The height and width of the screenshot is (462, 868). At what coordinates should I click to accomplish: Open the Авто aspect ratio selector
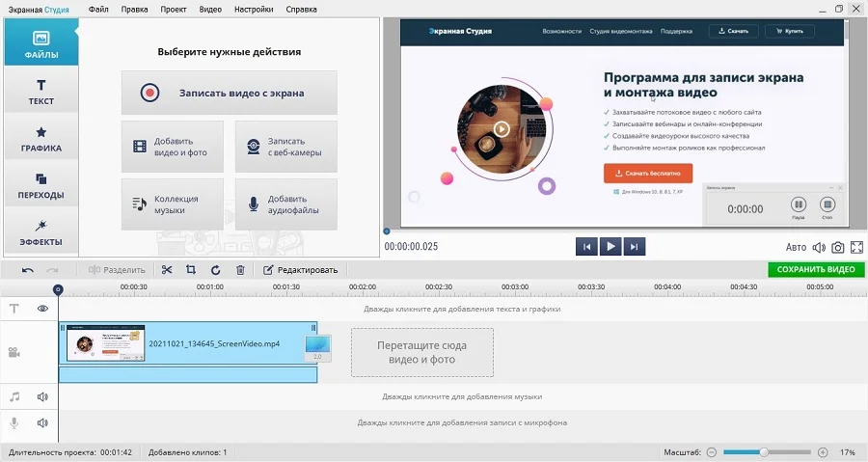[797, 248]
